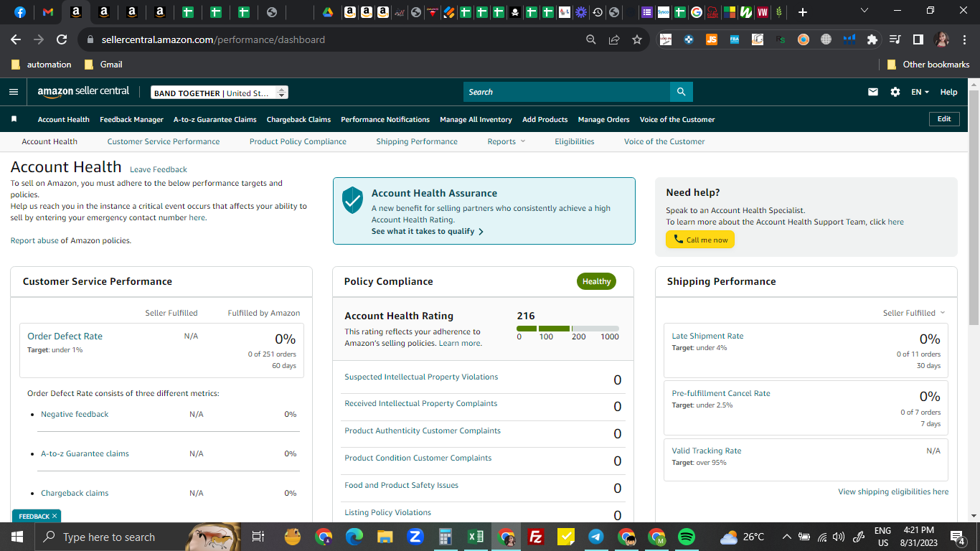Go to Manage All Inventory
This screenshot has height=551, width=980.
coord(476,119)
